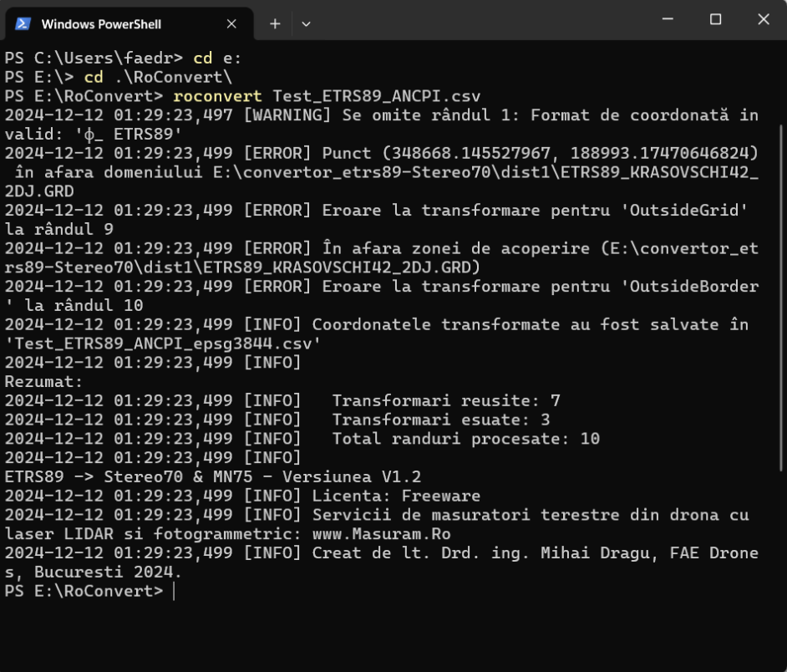Click the www.Masuram.Ro link text
This screenshot has height=672, width=787.
point(383,533)
